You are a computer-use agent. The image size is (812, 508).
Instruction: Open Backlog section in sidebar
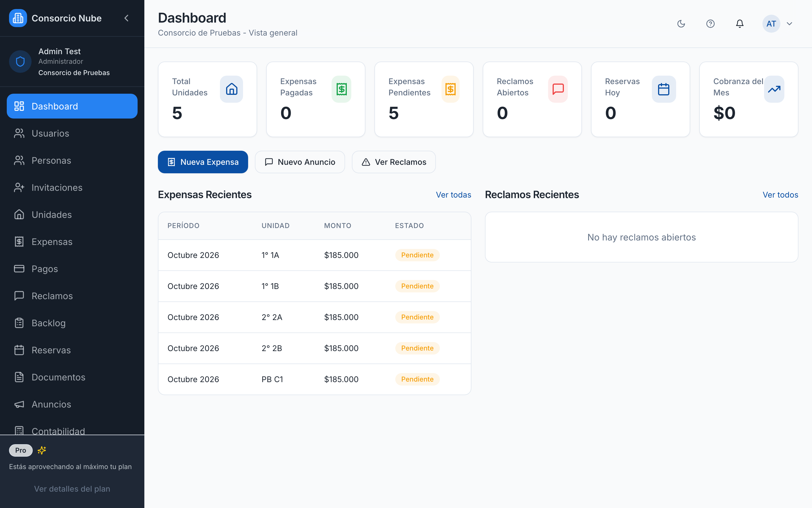(x=72, y=323)
